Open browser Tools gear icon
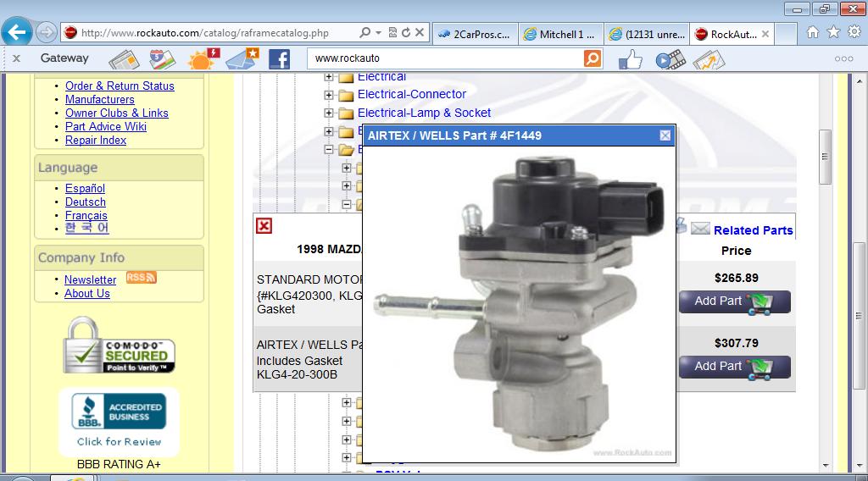 (x=854, y=33)
